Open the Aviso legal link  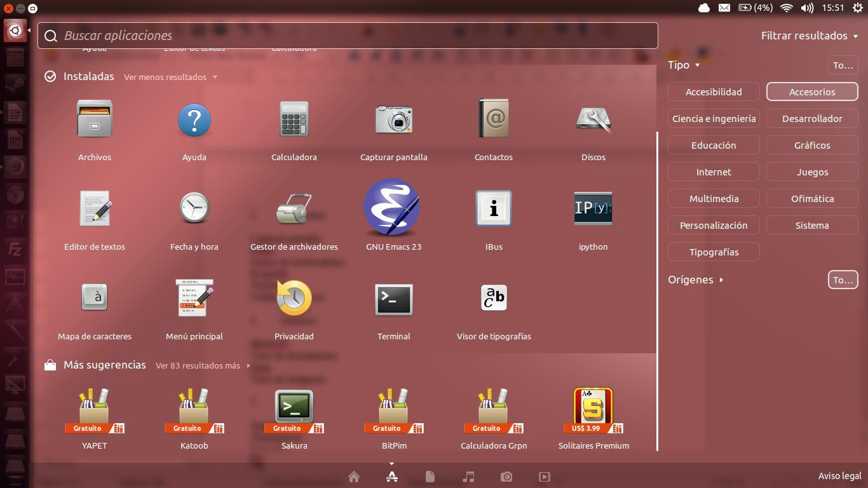click(840, 475)
